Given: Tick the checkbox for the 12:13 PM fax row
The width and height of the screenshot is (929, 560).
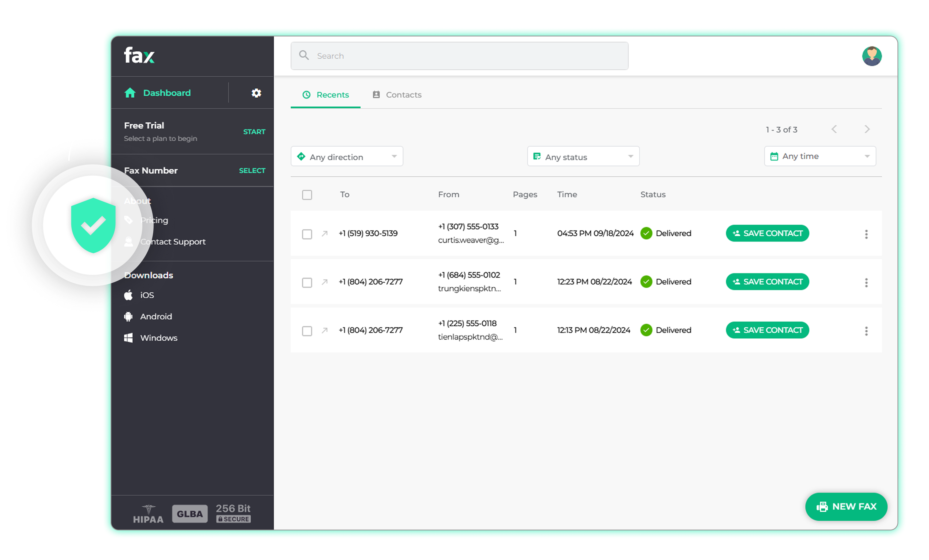Looking at the screenshot, I should 307,331.
